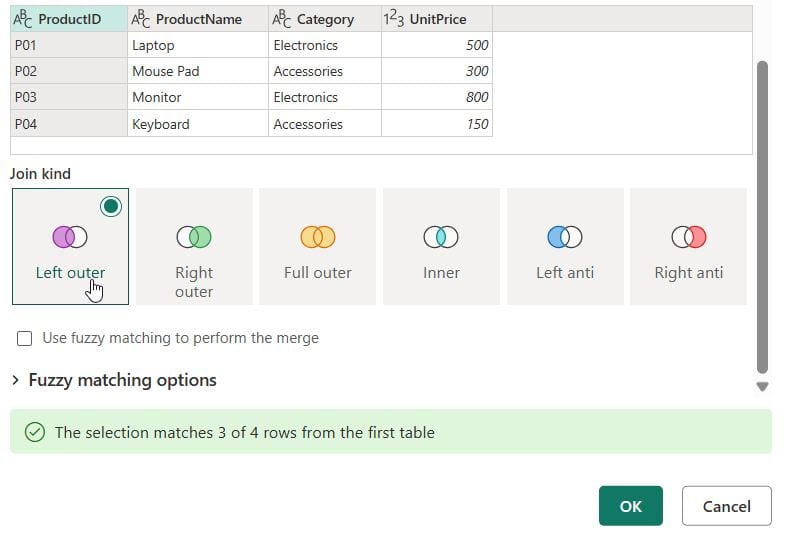Choose the Right outer join option

pos(194,247)
